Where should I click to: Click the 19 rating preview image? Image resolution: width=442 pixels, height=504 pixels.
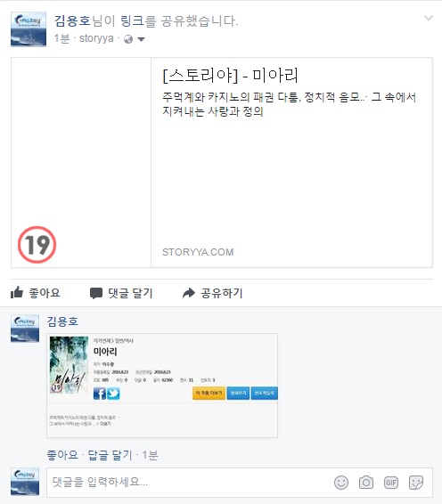coord(81,163)
